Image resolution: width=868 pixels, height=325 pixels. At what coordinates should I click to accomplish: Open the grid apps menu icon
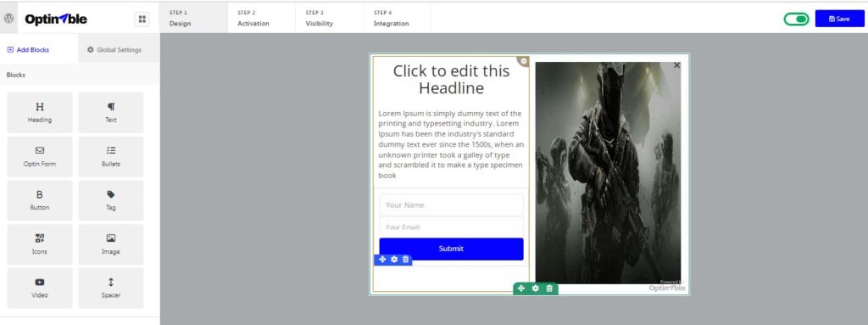tap(142, 20)
